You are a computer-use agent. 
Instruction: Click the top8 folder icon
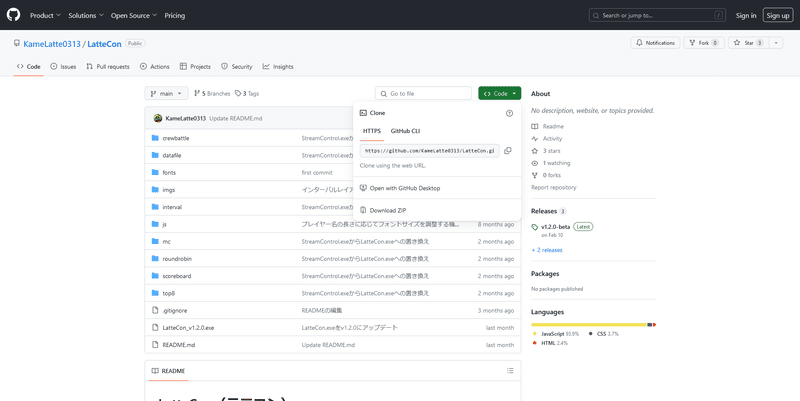155,293
